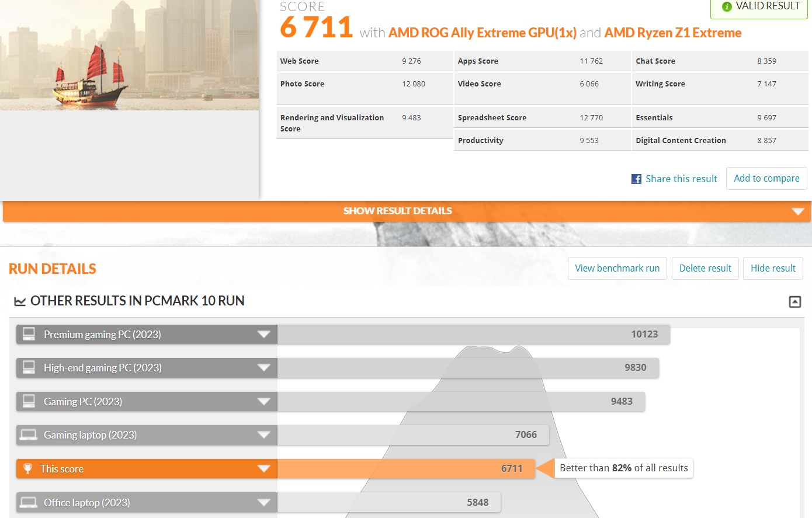Expand the High-end gaming PC (2023) arrow
This screenshot has width=812, height=518.
click(264, 368)
